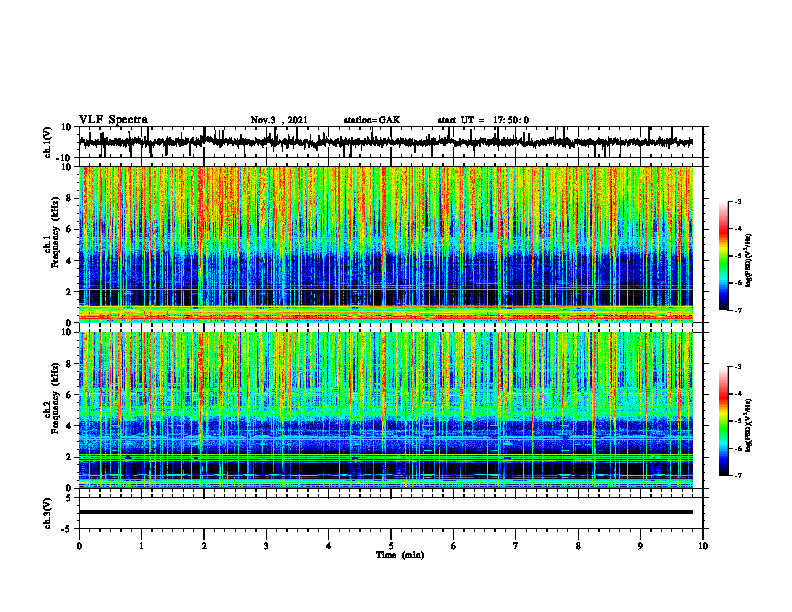Screen dimensions: 792x612
Task: Click the ch.1 frequency tick label "6"
Action: tap(70, 229)
